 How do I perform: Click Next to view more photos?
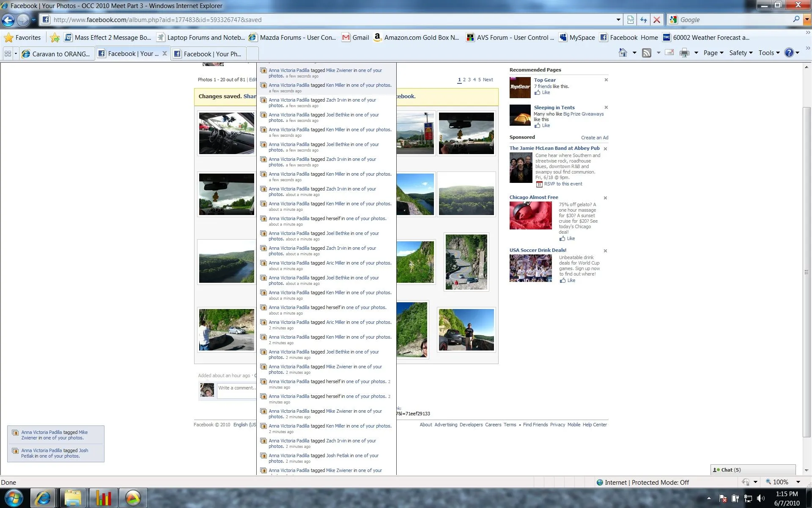(x=487, y=80)
